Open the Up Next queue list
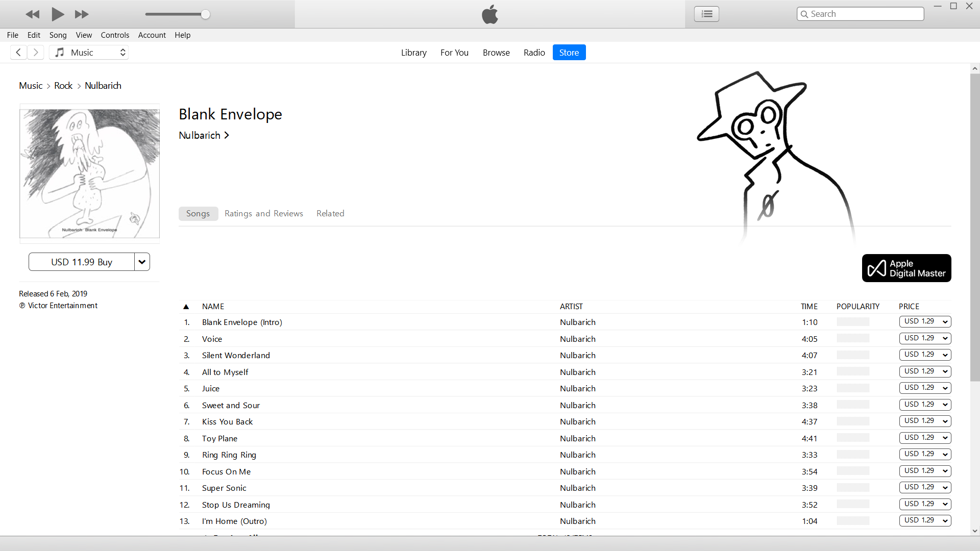 pyautogui.click(x=706, y=14)
